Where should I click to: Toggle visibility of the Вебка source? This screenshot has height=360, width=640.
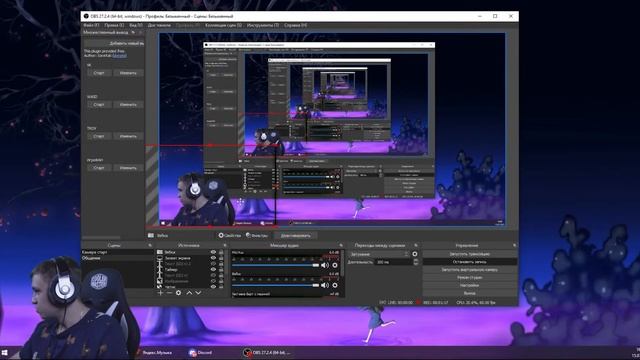point(213,252)
